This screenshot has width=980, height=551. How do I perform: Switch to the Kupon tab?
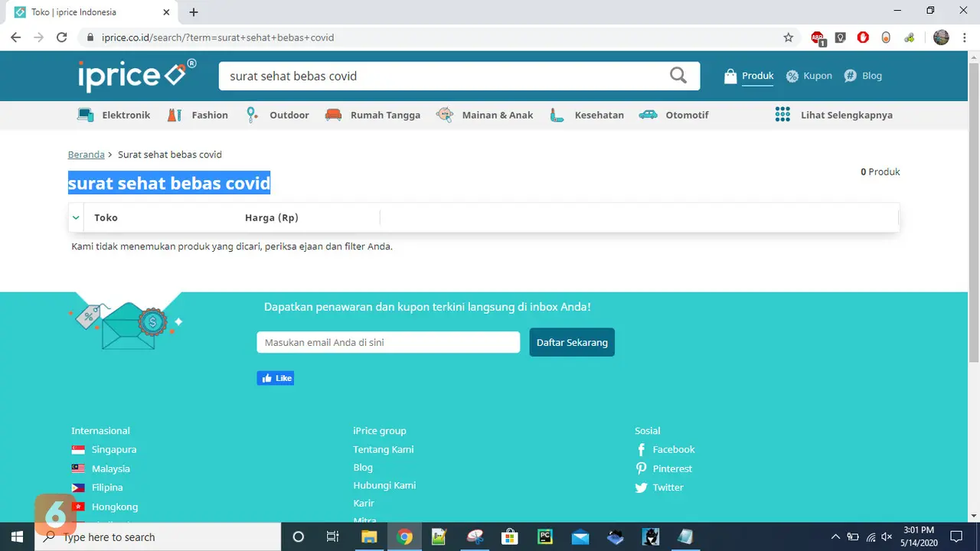(x=809, y=76)
